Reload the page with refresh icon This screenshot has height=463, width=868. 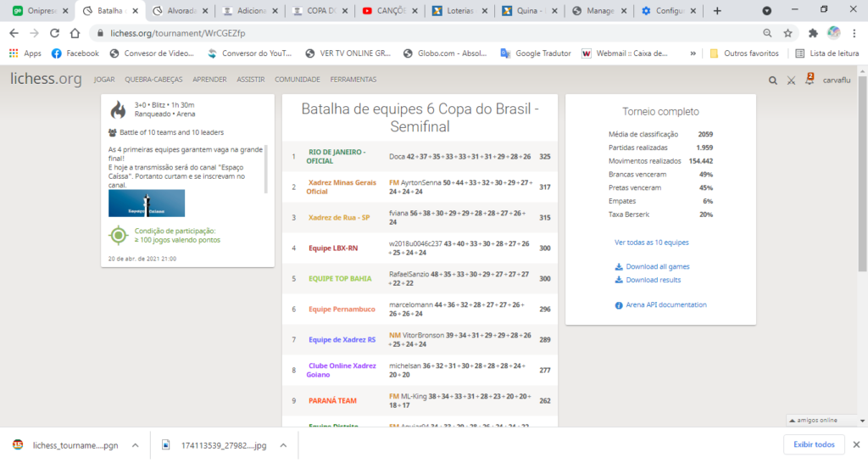pyautogui.click(x=54, y=33)
